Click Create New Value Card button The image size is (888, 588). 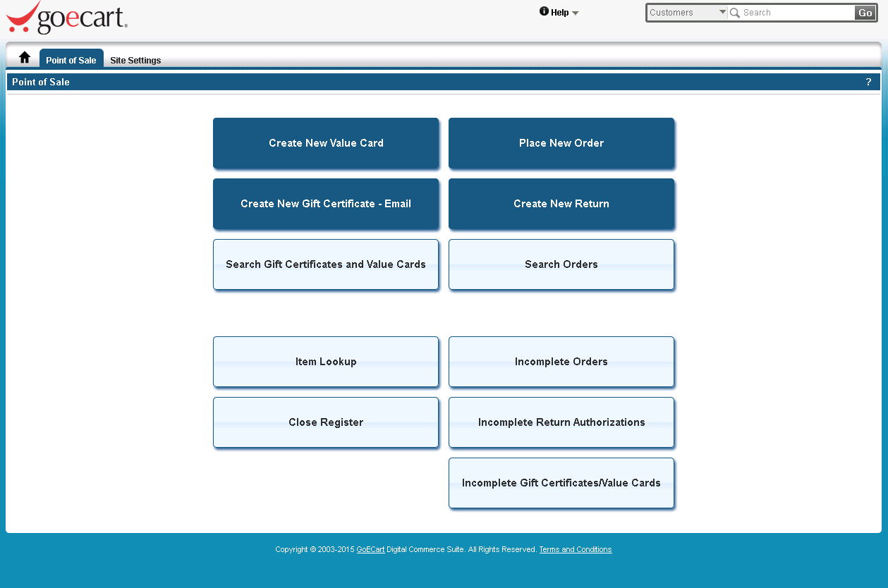click(326, 143)
